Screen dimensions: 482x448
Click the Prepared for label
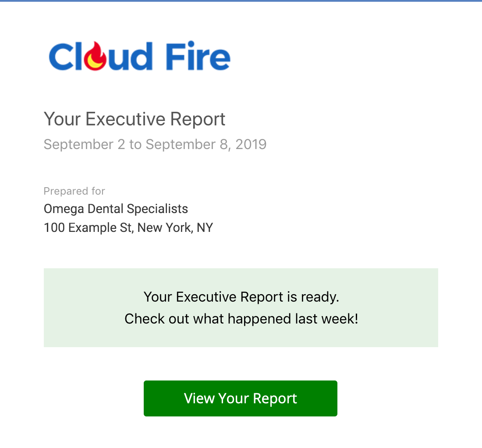(74, 191)
